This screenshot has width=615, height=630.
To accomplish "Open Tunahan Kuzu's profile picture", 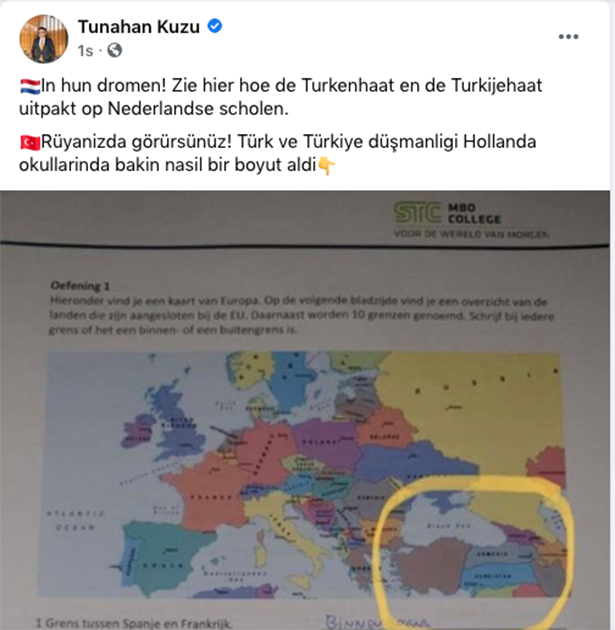I will [44, 39].
